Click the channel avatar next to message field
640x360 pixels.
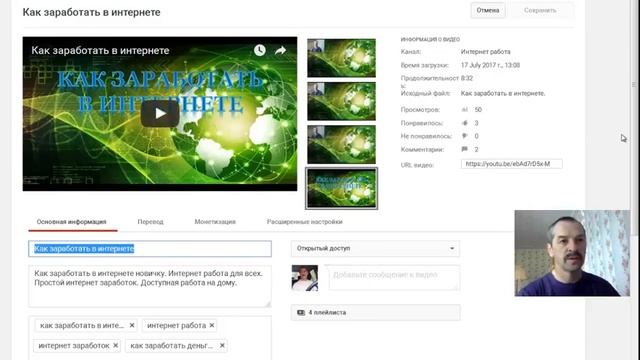point(305,278)
